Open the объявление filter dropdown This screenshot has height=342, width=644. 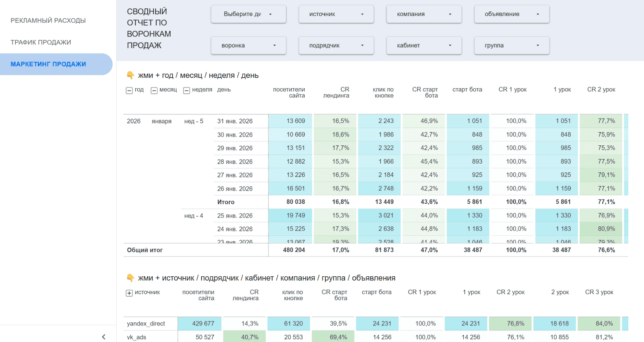click(512, 14)
